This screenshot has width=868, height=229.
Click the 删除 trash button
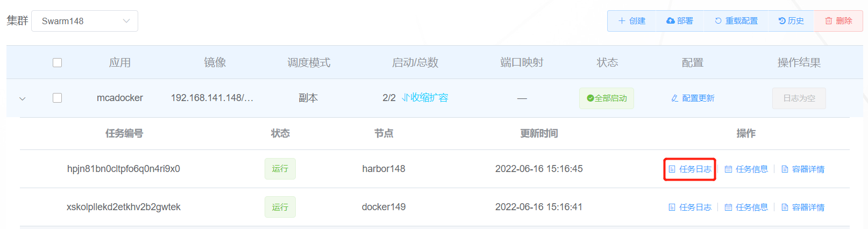pos(838,21)
